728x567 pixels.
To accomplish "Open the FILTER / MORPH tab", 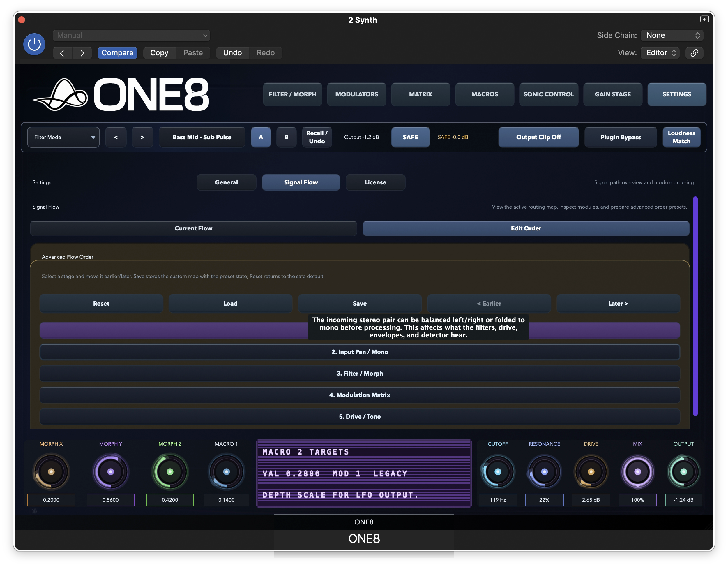I will coord(292,94).
